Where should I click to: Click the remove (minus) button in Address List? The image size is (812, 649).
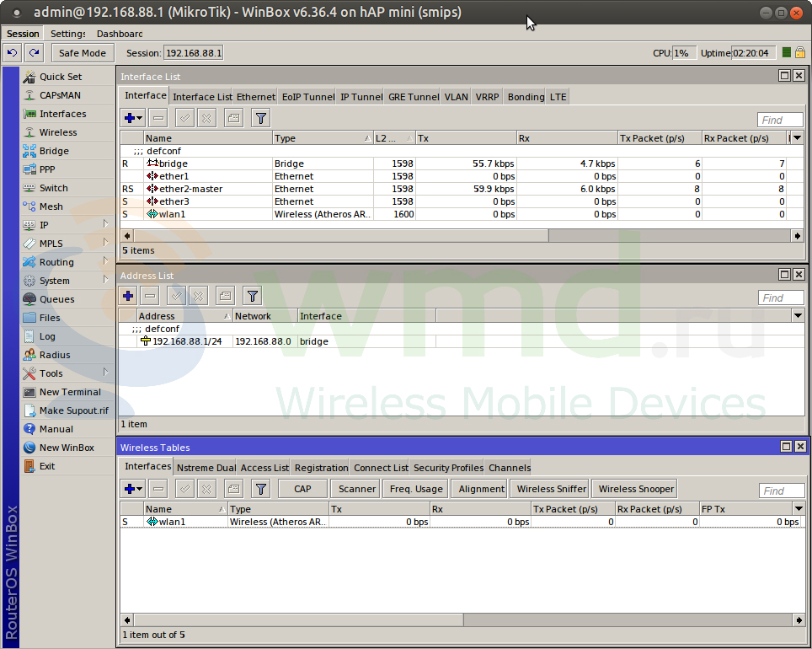tap(150, 296)
